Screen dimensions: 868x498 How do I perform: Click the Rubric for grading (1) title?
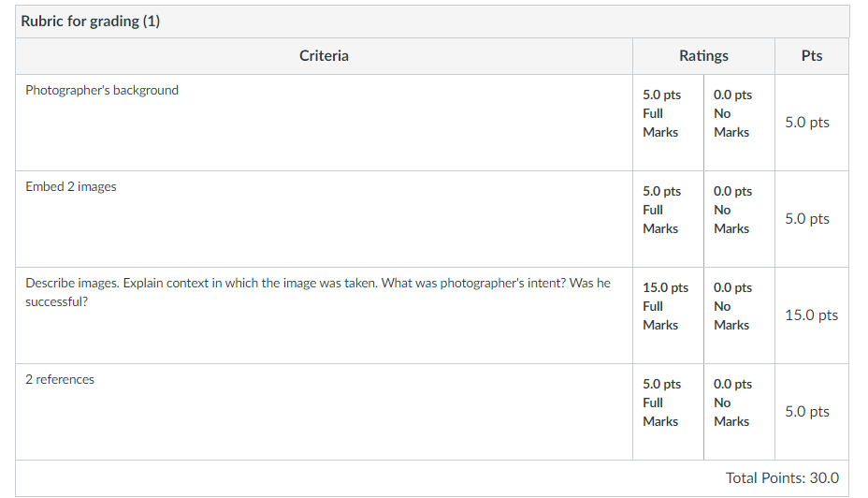point(90,21)
